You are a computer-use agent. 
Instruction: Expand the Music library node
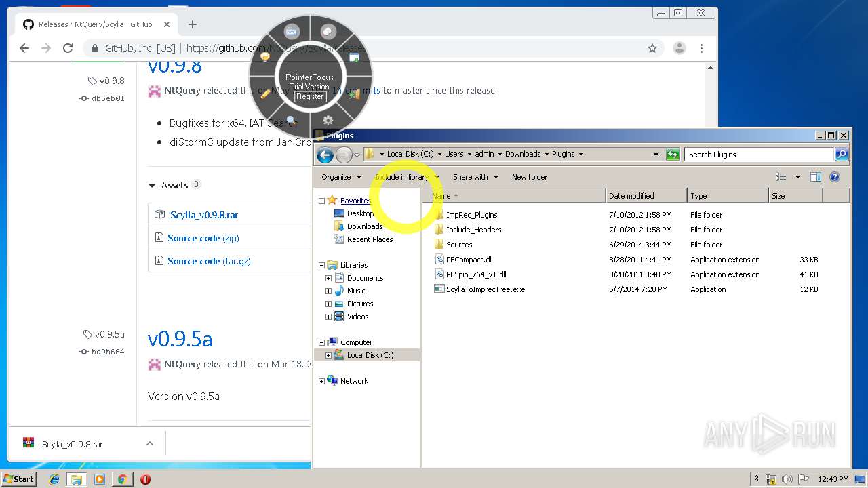[329, 291]
